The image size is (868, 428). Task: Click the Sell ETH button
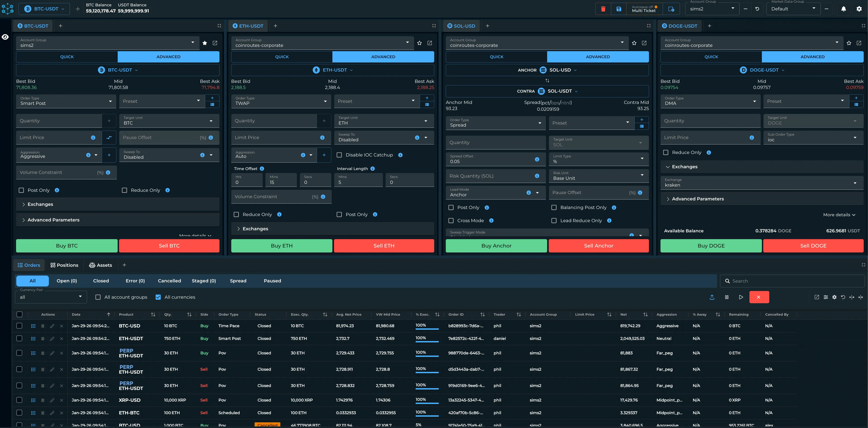tap(384, 246)
